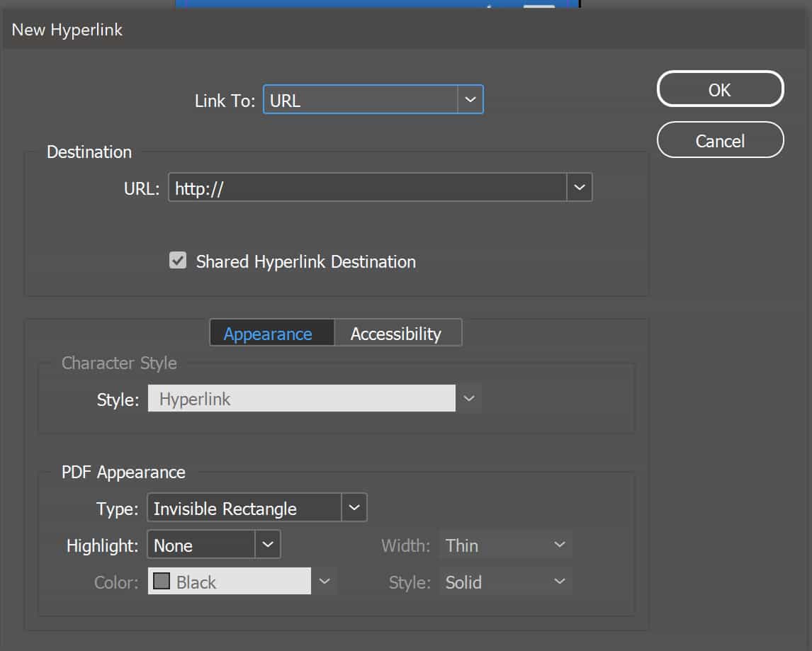Click the Hyperlink style field
The width and height of the screenshot is (812, 651).
(301, 398)
